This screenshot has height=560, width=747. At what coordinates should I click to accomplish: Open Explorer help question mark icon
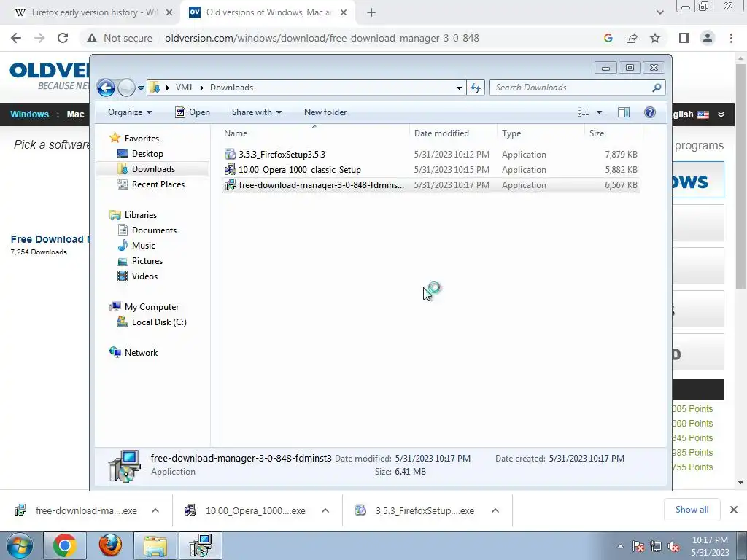coord(650,112)
